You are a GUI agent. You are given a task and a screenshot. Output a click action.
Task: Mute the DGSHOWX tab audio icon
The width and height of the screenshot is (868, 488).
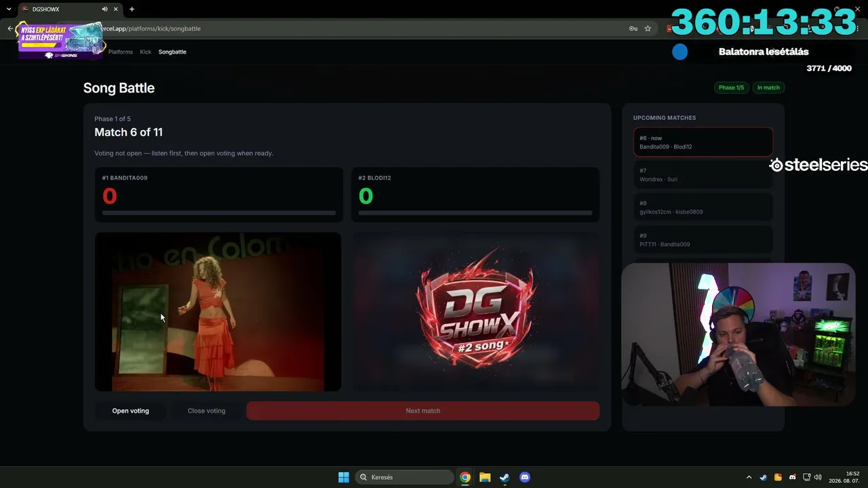[x=105, y=9]
